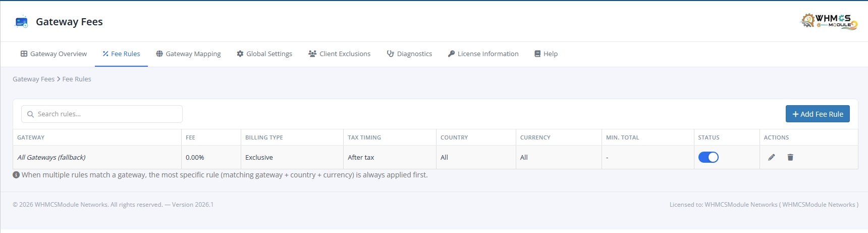Delete the All Gateways fallback rule
This screenshot has height=233, width=868.
coord(790,157)
